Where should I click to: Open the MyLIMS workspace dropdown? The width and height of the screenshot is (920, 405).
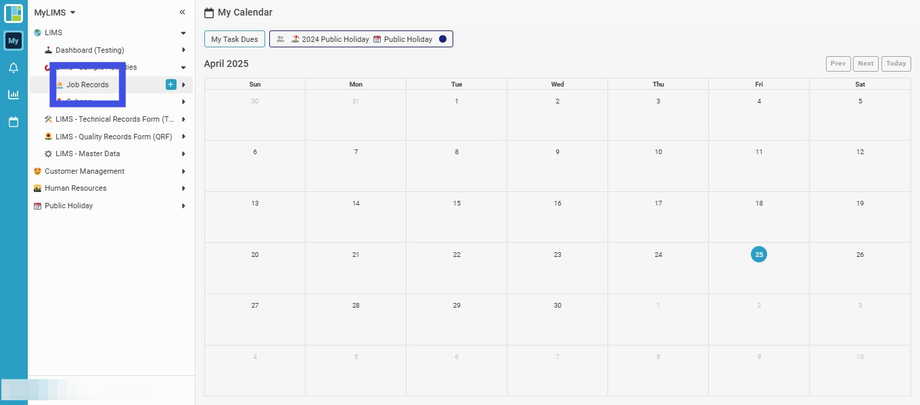[55, 12]
